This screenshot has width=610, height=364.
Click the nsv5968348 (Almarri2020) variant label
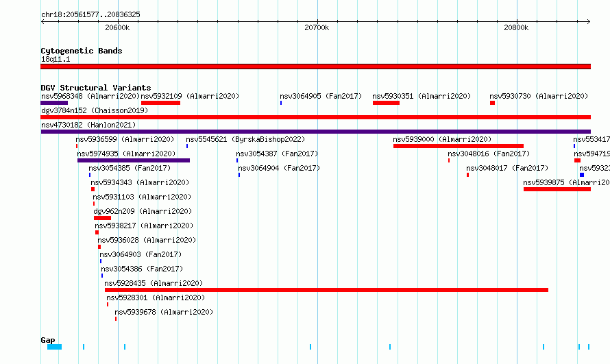tap(90, 96)
